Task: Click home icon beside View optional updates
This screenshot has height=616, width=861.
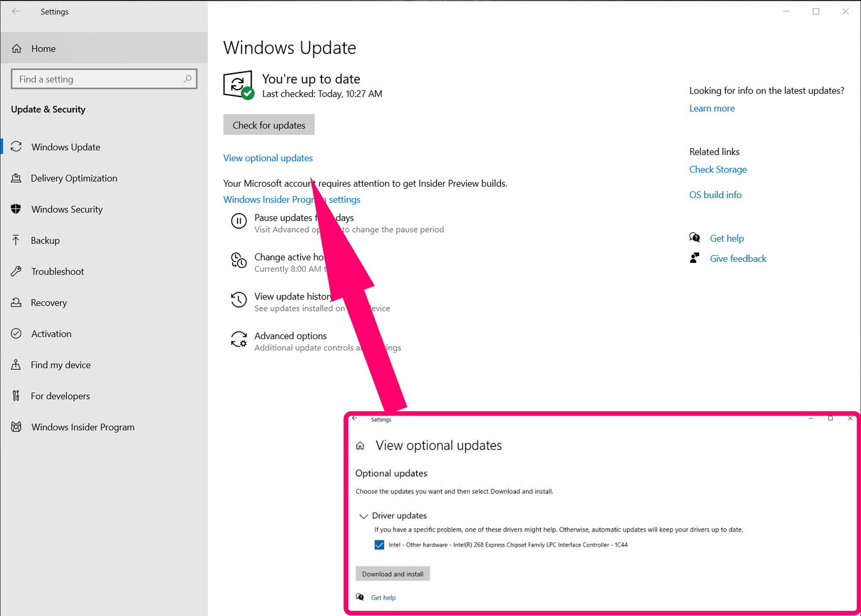Action: pyautogui.click(x=360, y=446)
